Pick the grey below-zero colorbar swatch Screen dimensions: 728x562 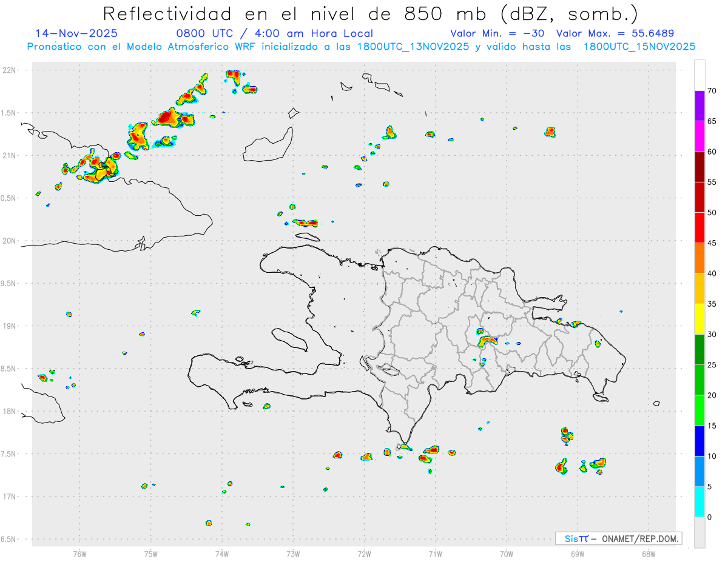point(699,532)
